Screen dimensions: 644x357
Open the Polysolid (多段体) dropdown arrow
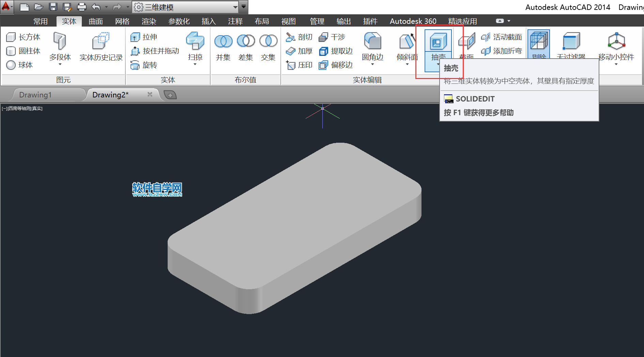(60, 64)
